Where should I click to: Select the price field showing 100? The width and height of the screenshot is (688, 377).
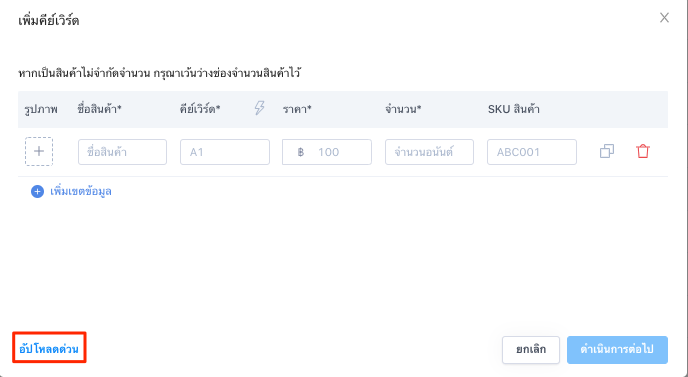pyautogui.click(x=327, y=152)
